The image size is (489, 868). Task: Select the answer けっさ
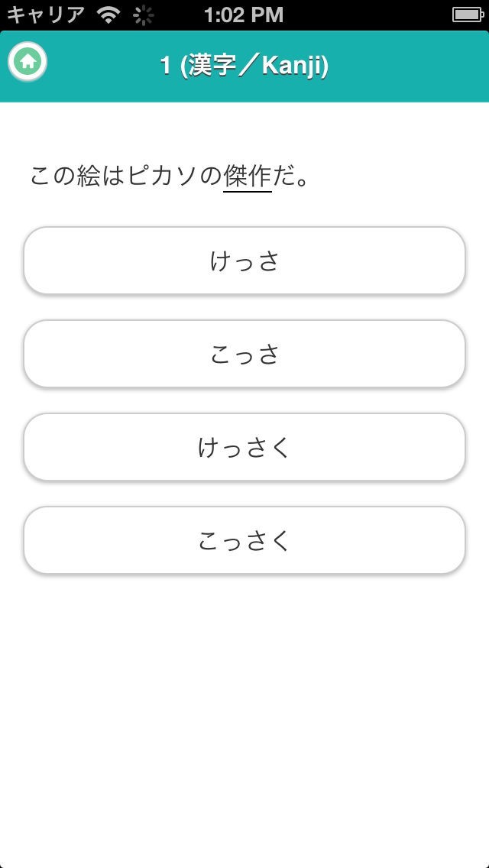(x=244, y=261)
